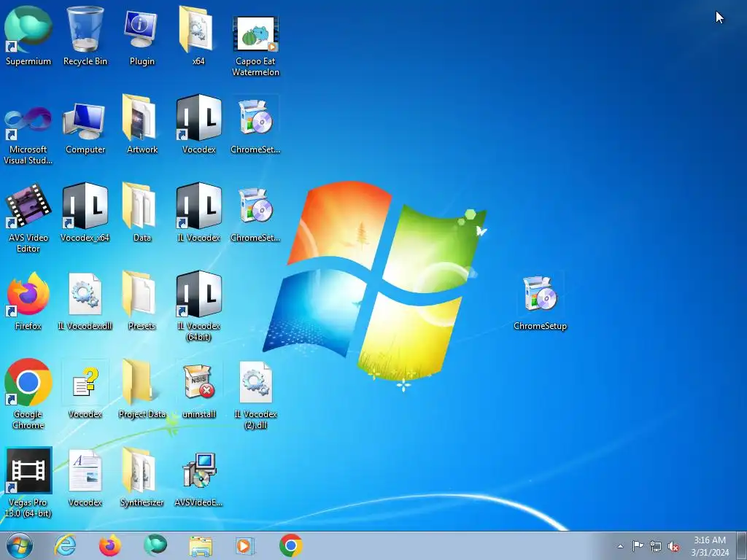Open the Windows Start menu
747x560 pixels.
tap(20, 545)
